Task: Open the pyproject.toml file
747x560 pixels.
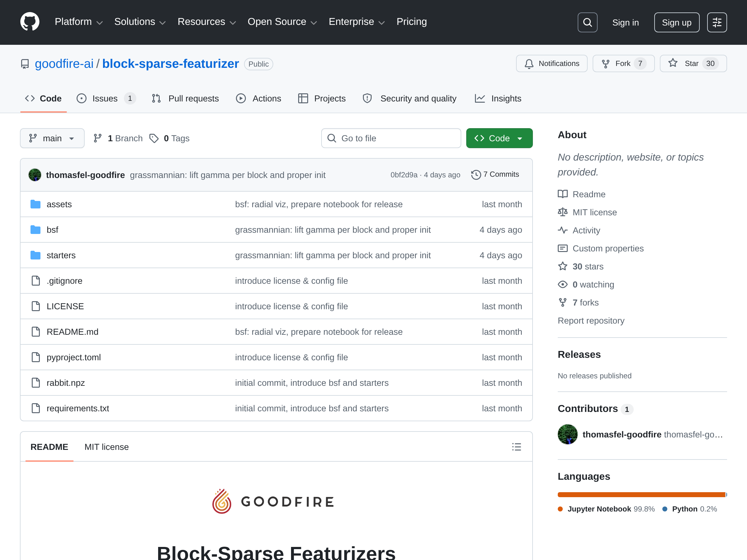Action: click(x=74, y=357)
